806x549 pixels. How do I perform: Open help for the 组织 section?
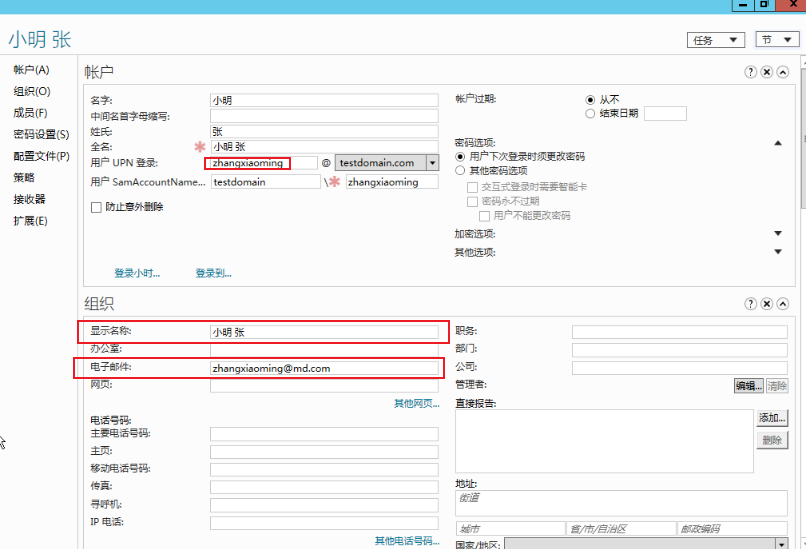pyautogui.click(x=750, y=304)
